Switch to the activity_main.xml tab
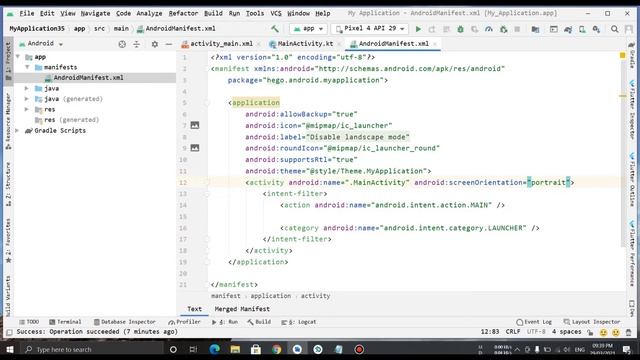Viewport: 640px width, 360px height. coord(221,43)
